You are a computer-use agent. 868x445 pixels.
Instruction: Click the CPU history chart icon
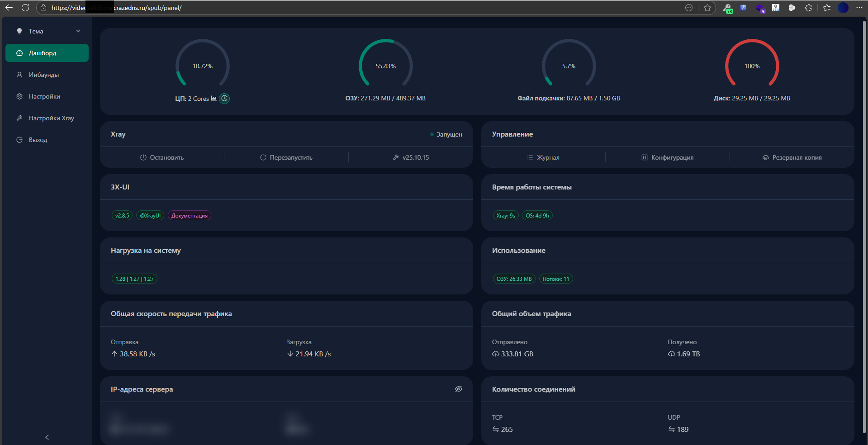click(214, 99)
